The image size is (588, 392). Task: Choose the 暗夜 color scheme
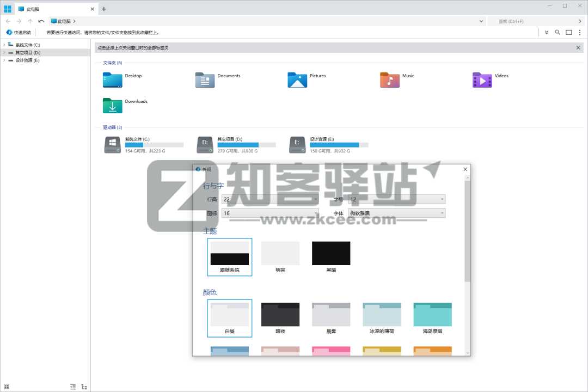(x=280, y=314)
